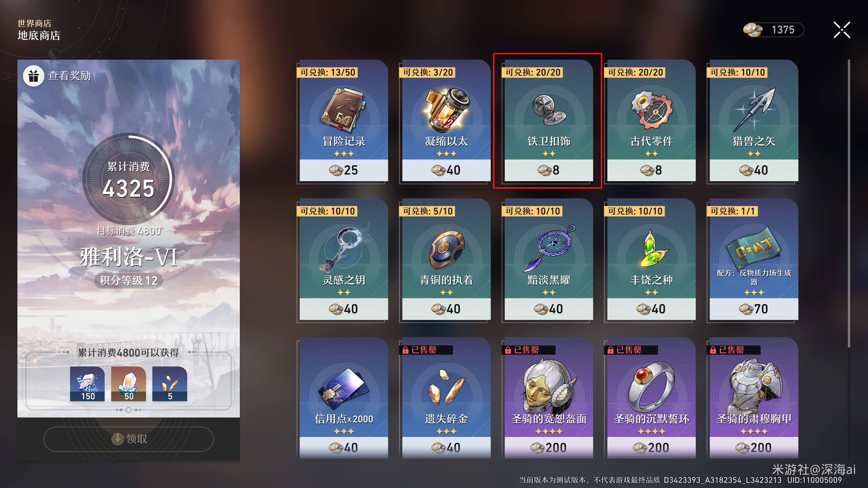
Task: Choose the 丰饶之种 seed item
Action: pos(651,260)
